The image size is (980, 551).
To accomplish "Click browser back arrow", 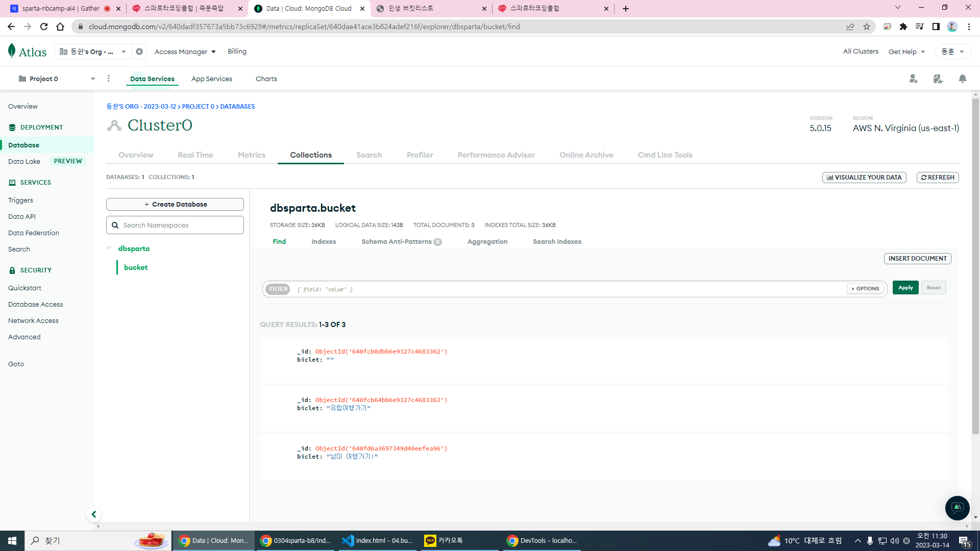I will pos(11,27).
